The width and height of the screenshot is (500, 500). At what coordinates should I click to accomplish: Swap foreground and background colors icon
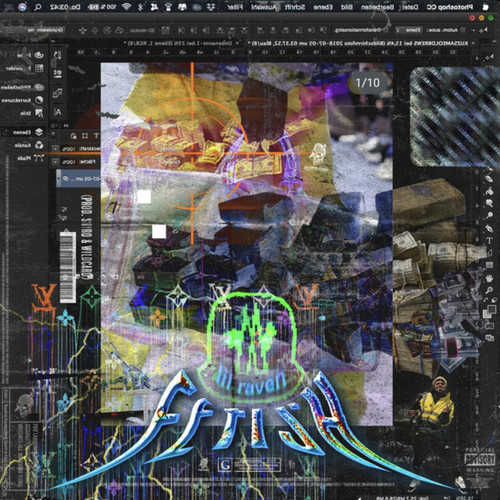tap(486, 301)
